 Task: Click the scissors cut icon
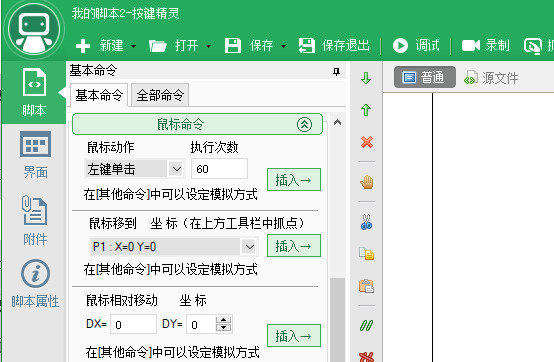pos(366,222)
